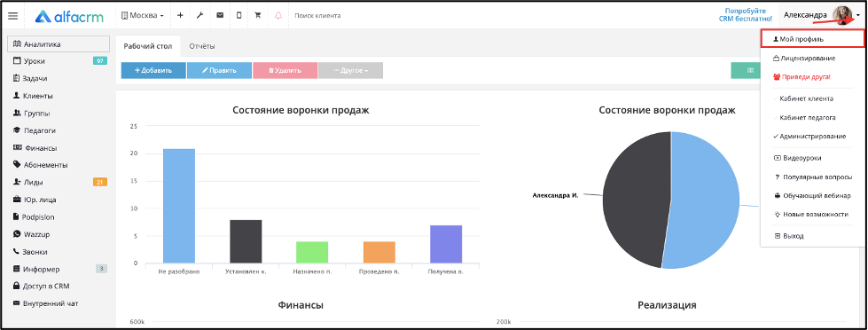Switch to the Отчёты tab
Screen dimensions: 868x330
(x=202, y=46)
